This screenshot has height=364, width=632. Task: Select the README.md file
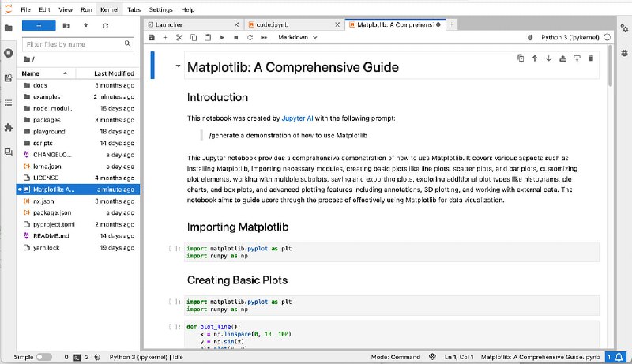click(x=77, y=236)
